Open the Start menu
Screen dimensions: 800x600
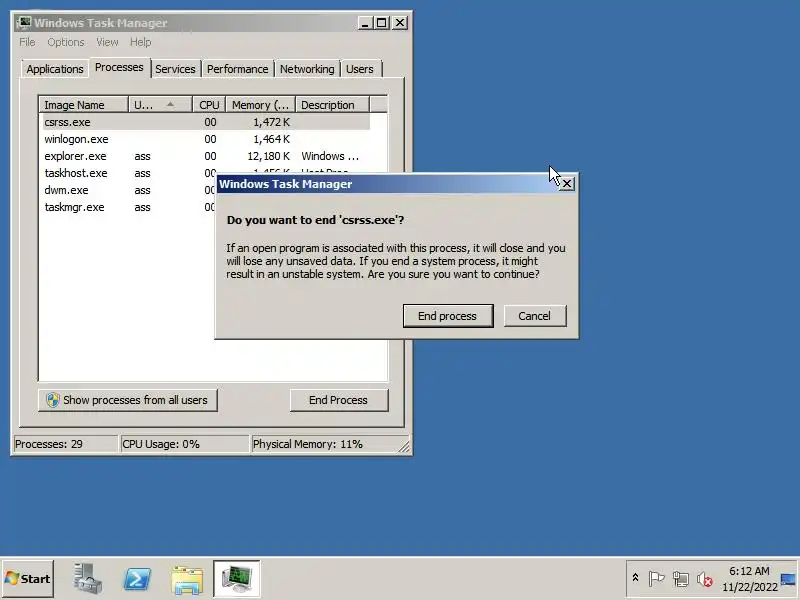click(28, 579)
